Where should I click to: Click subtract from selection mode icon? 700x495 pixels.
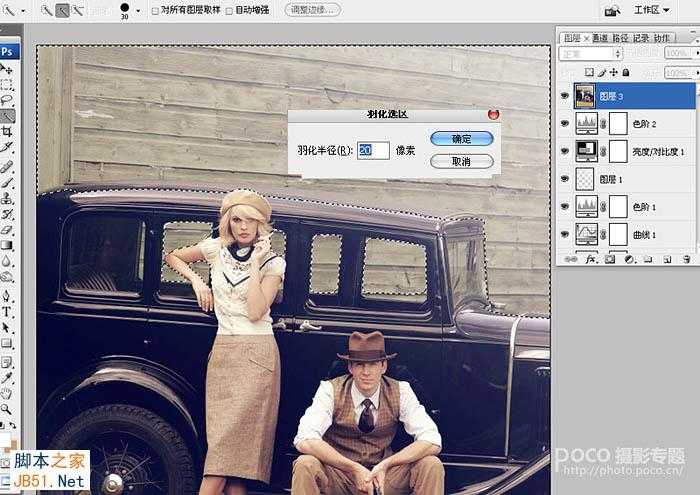point(78,10)
